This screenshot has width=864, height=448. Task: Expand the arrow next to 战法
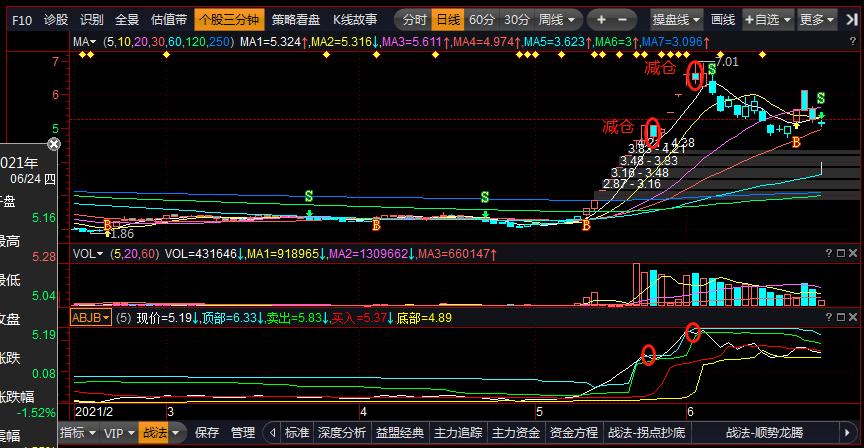176,433
